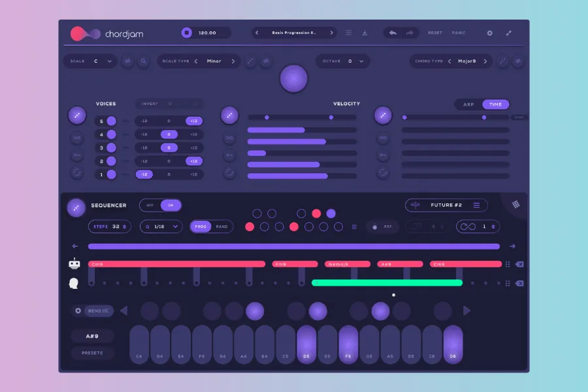Click the robot icon on chord track

point(74,264)
